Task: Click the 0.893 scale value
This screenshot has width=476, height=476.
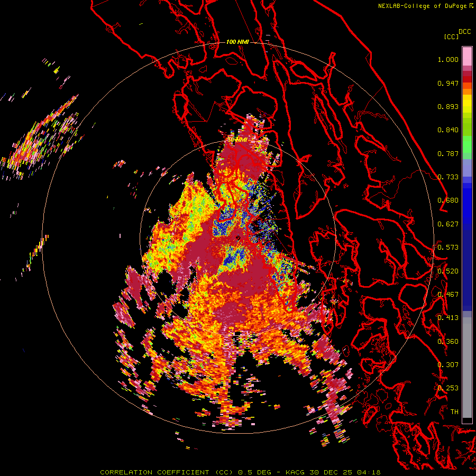Action: click(x=448, y=106)
